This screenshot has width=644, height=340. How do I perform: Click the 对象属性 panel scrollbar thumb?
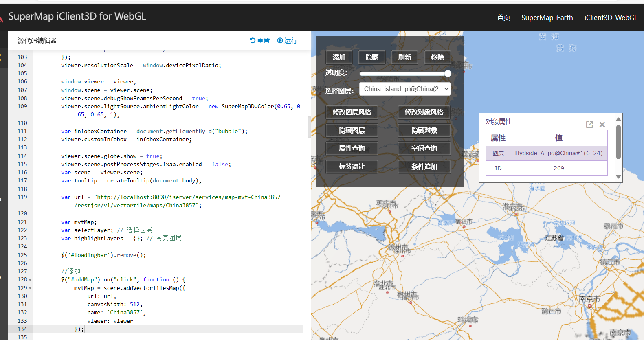click(618, 142)
